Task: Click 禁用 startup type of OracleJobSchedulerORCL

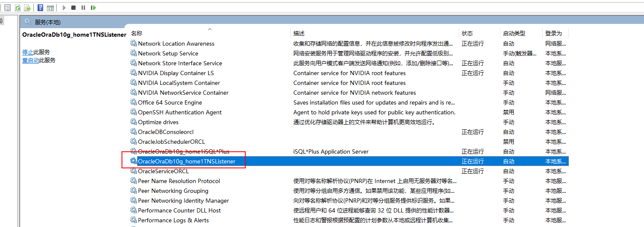Action: pos(509,142)
